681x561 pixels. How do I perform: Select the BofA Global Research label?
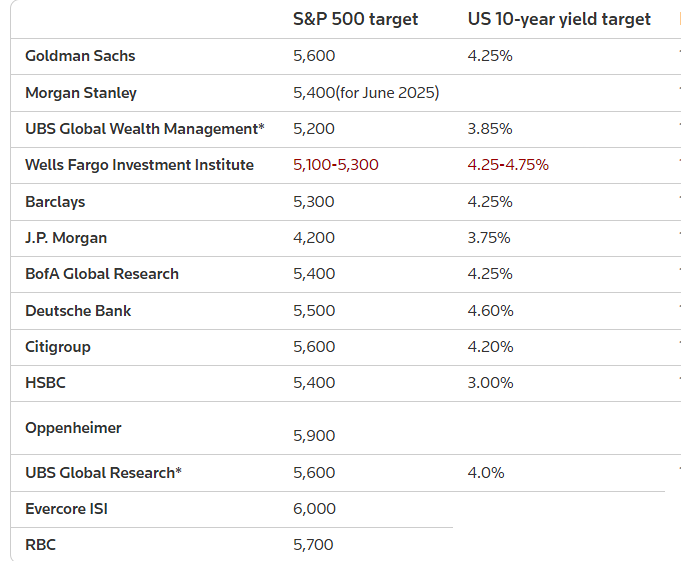[x=102, y=274]
